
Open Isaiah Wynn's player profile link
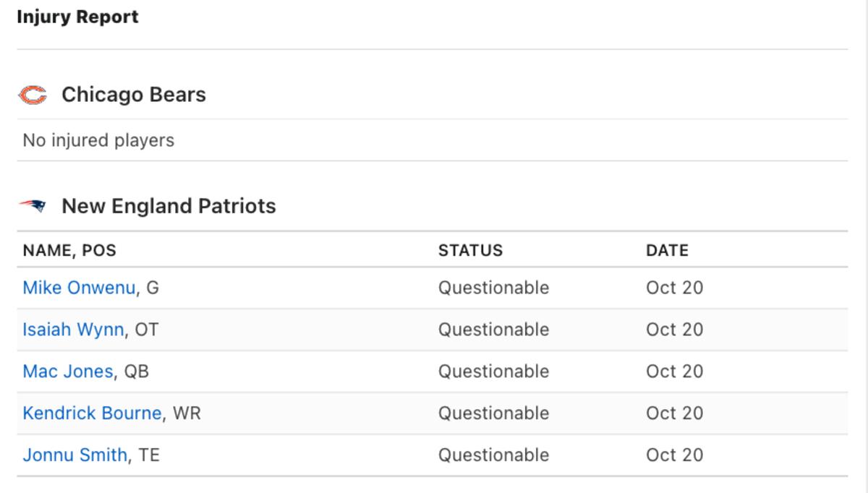pyautogui.click(x=73, y=330)
